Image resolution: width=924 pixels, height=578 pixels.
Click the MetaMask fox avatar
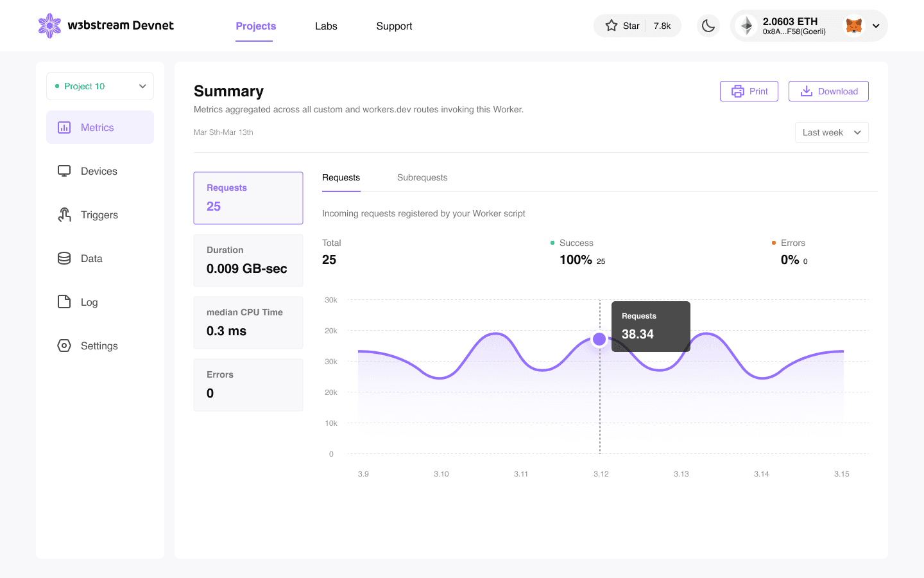coord(854,26)
